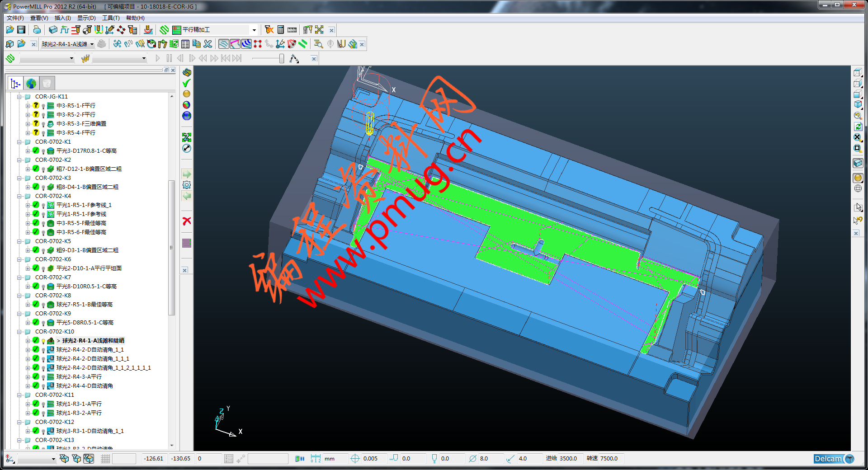868x470 pixels.
Task: Open the 插入(I) menu
Action: 63,18
